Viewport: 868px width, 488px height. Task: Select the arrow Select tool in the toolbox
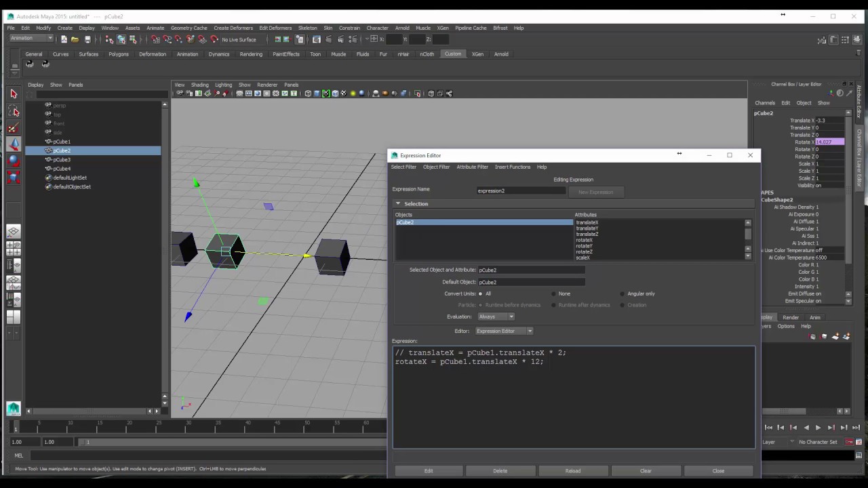coord(14,94)
